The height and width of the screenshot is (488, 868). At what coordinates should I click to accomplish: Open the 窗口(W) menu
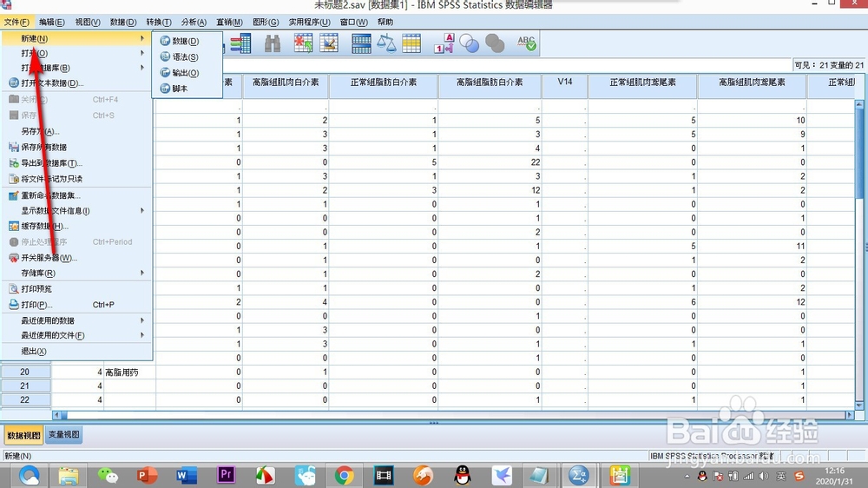click(354, 22)
